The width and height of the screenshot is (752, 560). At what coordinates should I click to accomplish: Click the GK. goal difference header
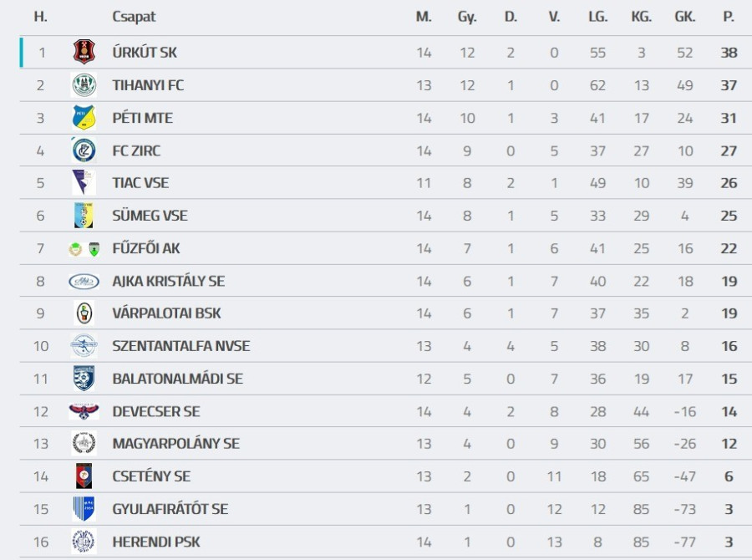685,17
